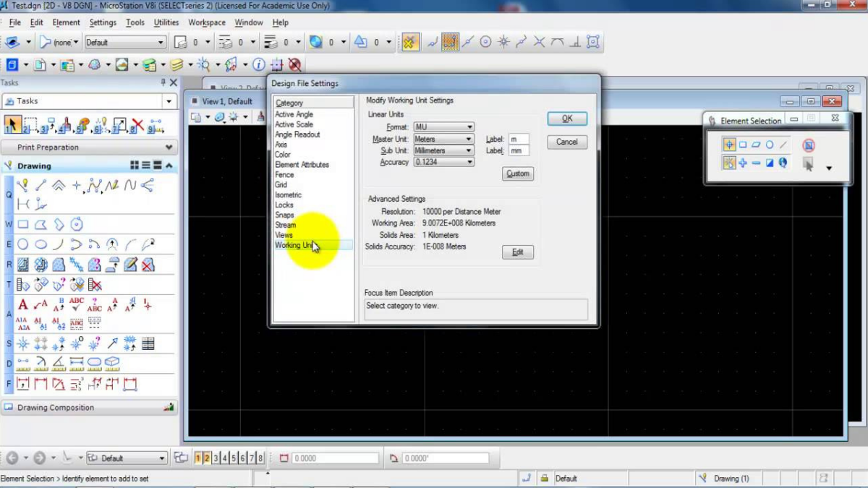
Task: Open the Master Unit dropdown
Action: 443,139
